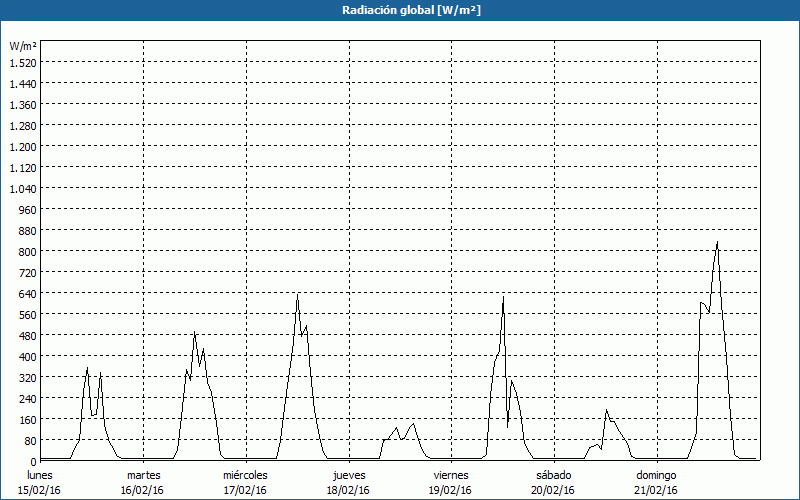Viewport: 800px width, 500px height.
Task: Click the 15/02/16 date label
Action: coord(40,490)
